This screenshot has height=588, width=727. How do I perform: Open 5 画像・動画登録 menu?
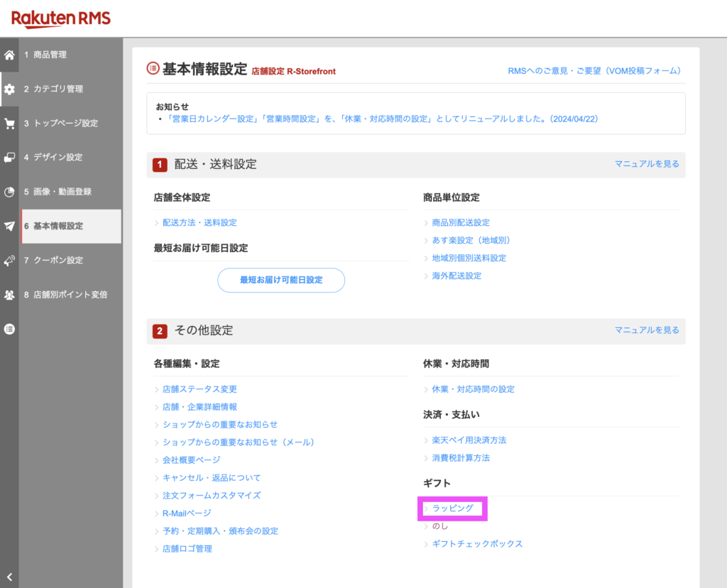pos(71,192)
